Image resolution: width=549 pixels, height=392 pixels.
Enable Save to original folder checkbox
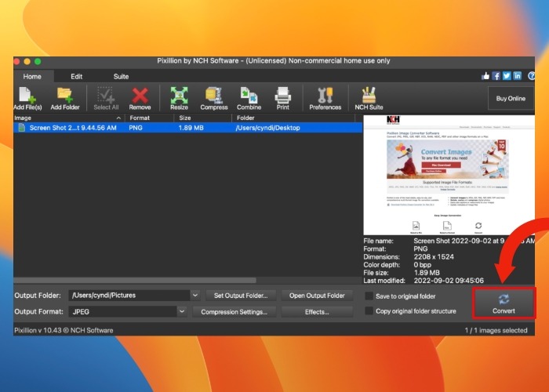(x=369, y=296)
